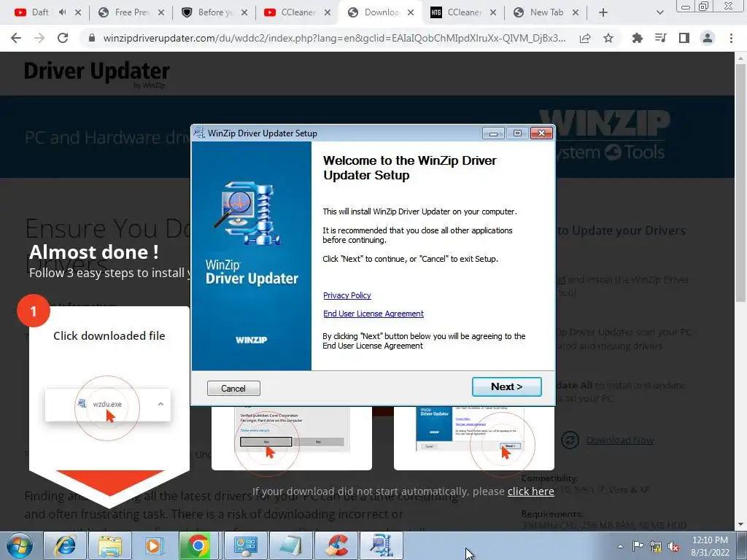Viewport: 747px width, 560px height.
Task: Launch Internet Explorer from the taskbar
Action: [x=65, y=545]
